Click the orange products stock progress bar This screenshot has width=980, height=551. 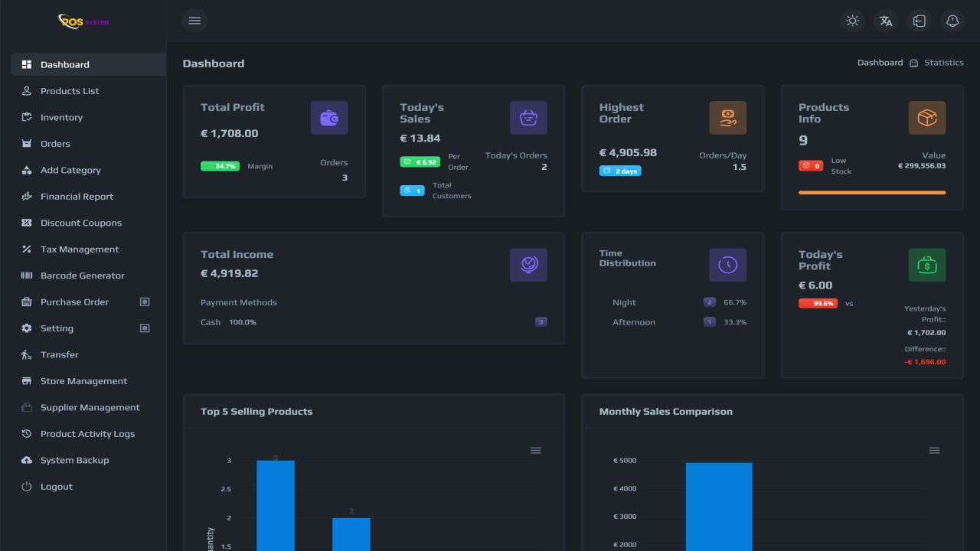(x=872, y=193)
